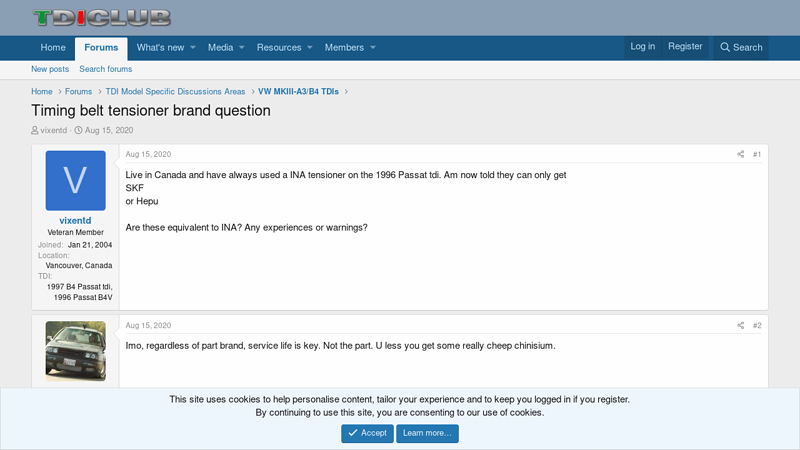800x450 pixels.
Task: Click share icon on post #2
Action: coord(740,325)
